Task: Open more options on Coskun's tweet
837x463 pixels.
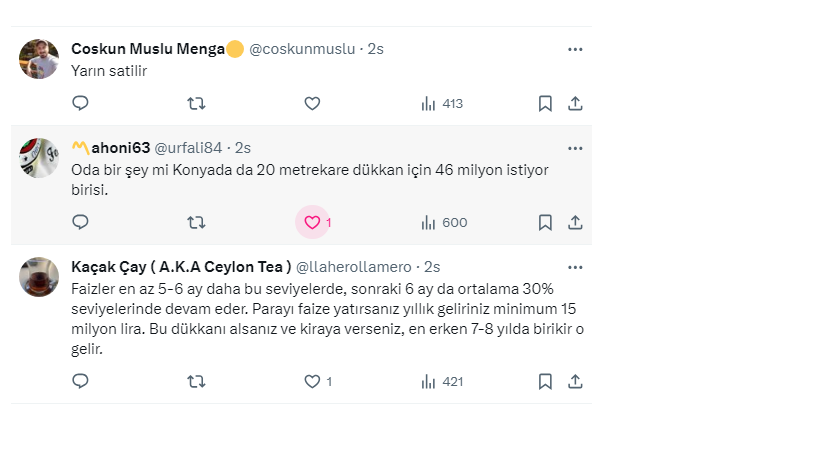Action: pyautogui.click(x=575, y=49)
